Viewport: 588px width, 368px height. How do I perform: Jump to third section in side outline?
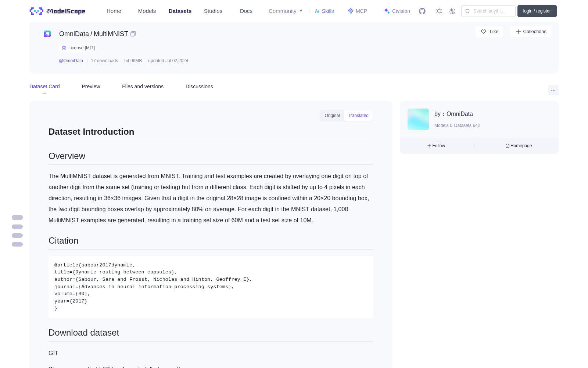pos(17,236)
